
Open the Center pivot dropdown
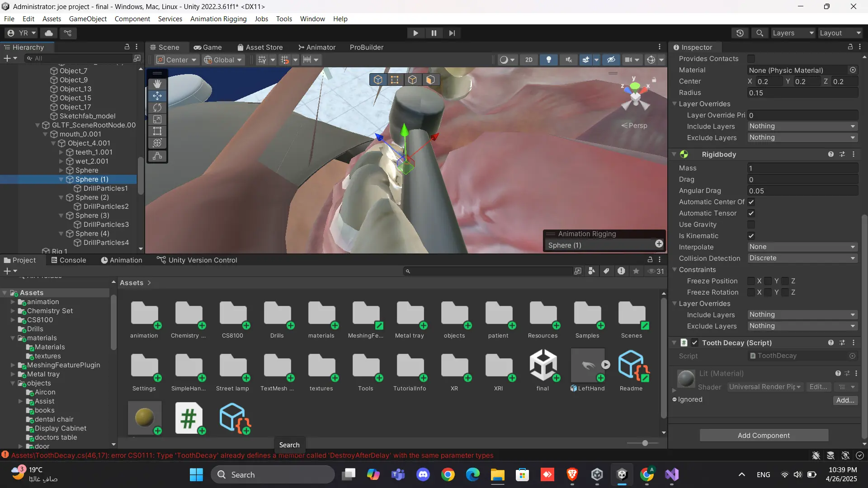177,60
